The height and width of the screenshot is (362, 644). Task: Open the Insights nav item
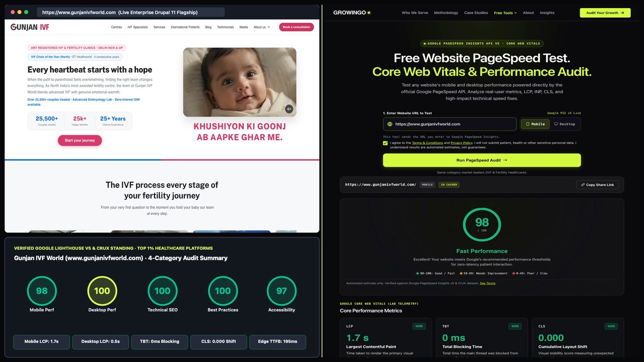tap(547, 13)
